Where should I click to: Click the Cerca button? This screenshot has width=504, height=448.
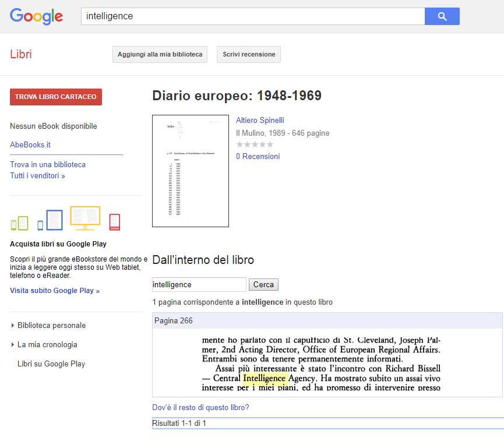coord(263,285)
